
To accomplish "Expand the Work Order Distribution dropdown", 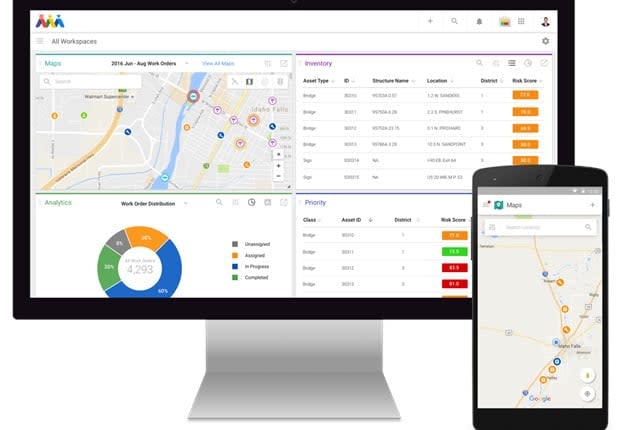I will pyautogui.click(x=185, y=203).
